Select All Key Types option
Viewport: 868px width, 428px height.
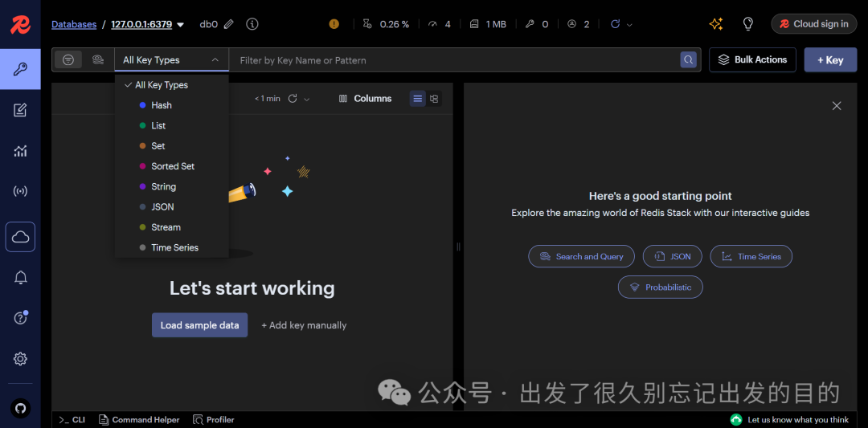tap(172, 85)
